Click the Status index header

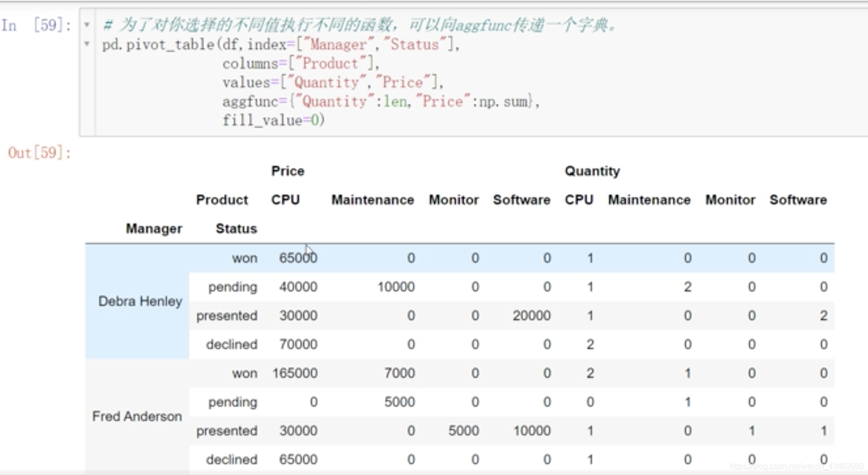pos(236,229)
